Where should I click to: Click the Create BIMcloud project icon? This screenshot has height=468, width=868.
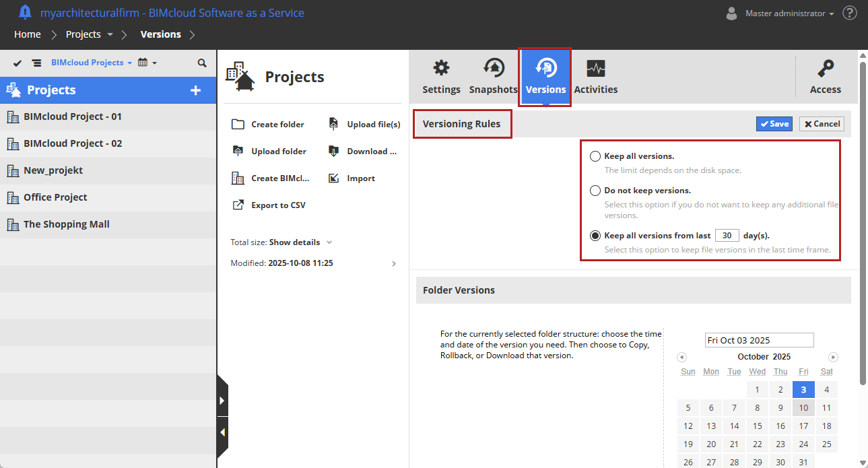[238, 178]
